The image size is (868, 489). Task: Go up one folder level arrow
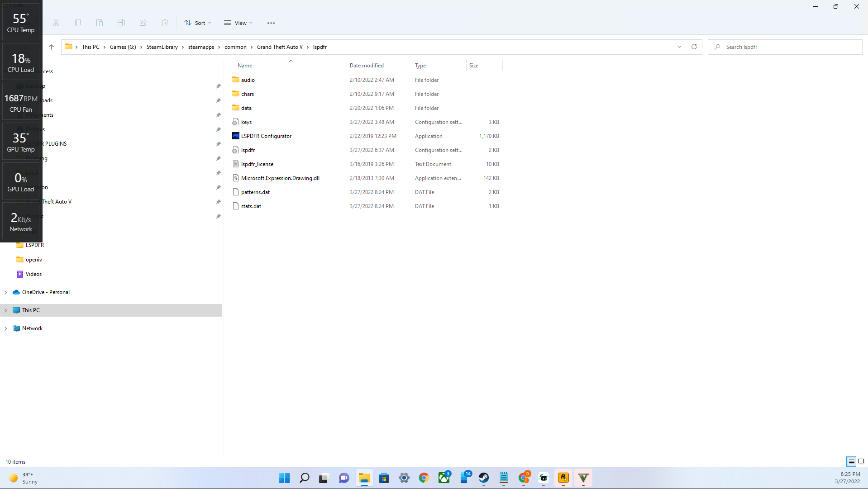coord(51,47)
